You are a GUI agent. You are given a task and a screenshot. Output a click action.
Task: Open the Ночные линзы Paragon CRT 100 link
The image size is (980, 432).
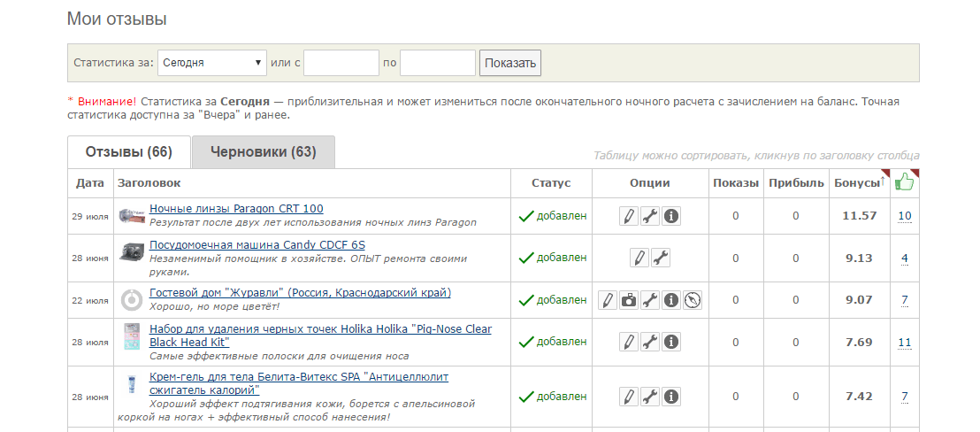pos(236,209)
